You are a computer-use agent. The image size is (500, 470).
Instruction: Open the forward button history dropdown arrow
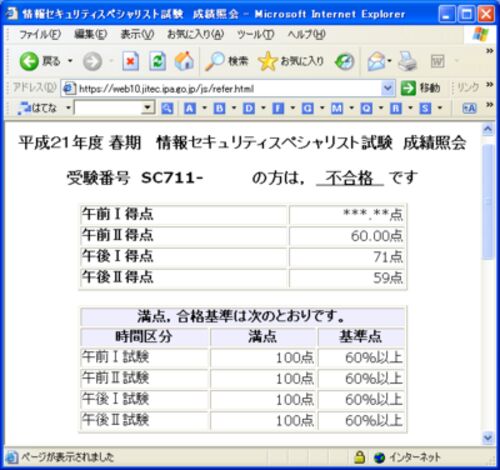[111, 61]
